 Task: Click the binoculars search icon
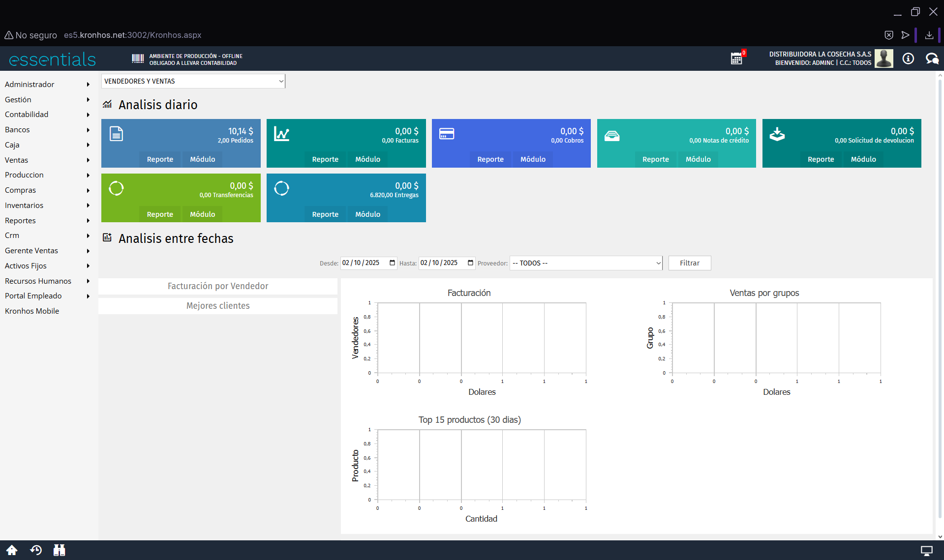60,550
